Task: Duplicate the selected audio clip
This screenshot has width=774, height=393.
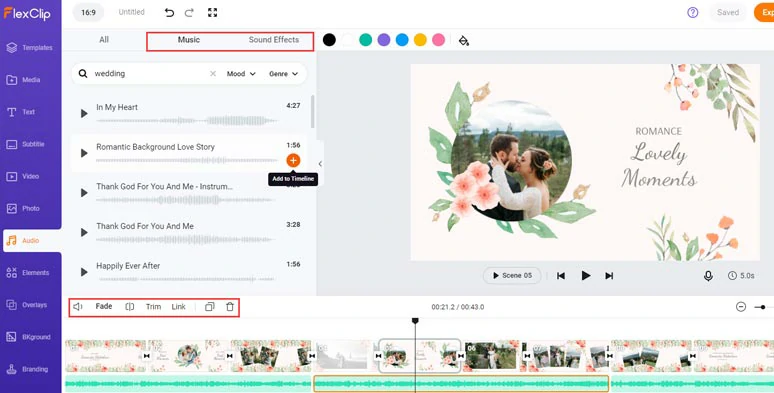Action: 210,307
